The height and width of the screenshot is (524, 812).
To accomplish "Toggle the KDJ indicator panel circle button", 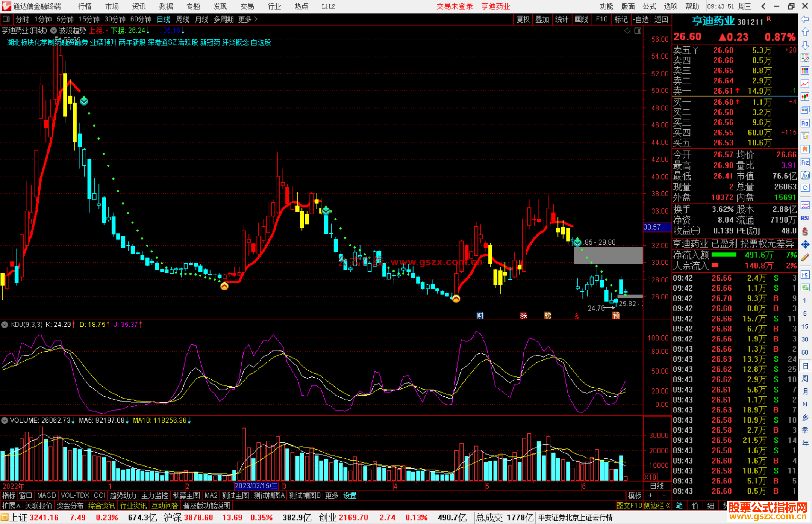I will coord(5,325).
